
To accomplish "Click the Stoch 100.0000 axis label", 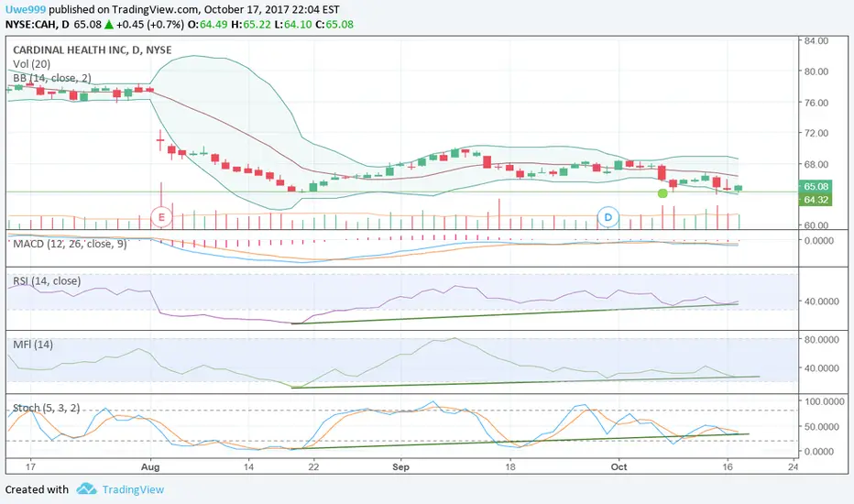I will tap(824, 401).
